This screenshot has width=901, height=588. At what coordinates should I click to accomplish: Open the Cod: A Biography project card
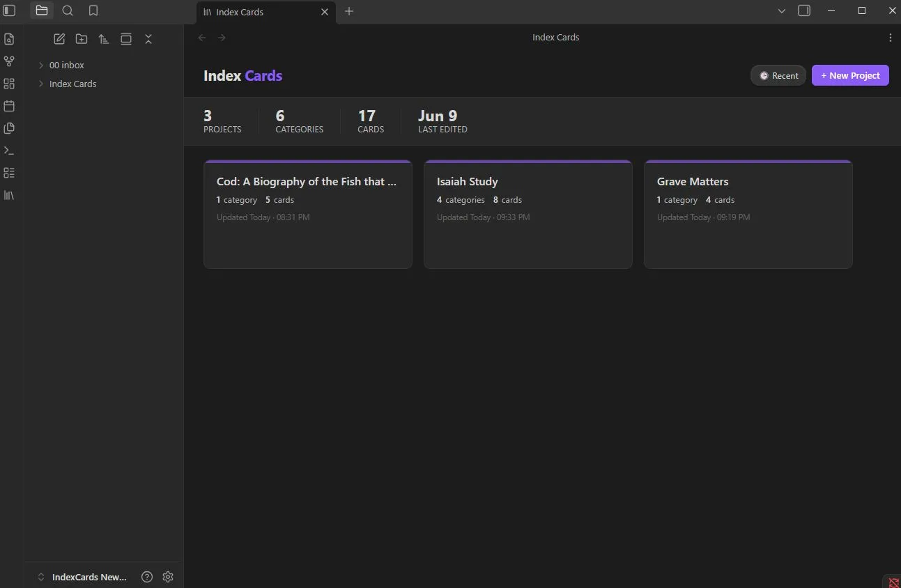pyautogui.click(x=308, y=215)
